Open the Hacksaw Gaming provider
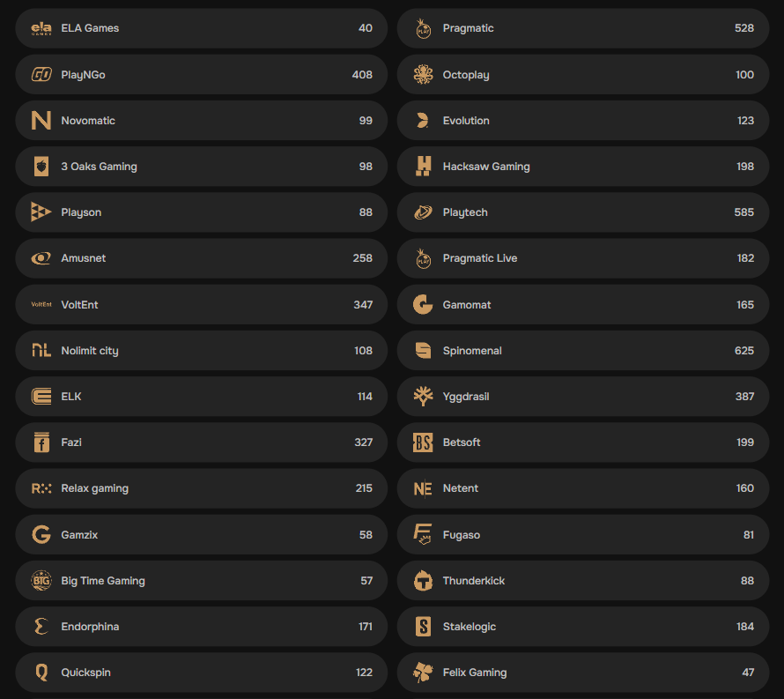The width and height of the screenshot is (784, 699). point(582,167)
